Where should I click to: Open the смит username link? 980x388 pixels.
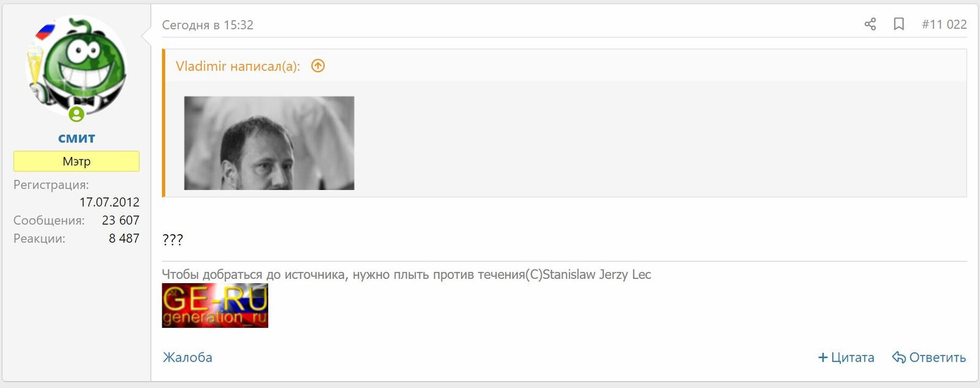click(77, 138)
